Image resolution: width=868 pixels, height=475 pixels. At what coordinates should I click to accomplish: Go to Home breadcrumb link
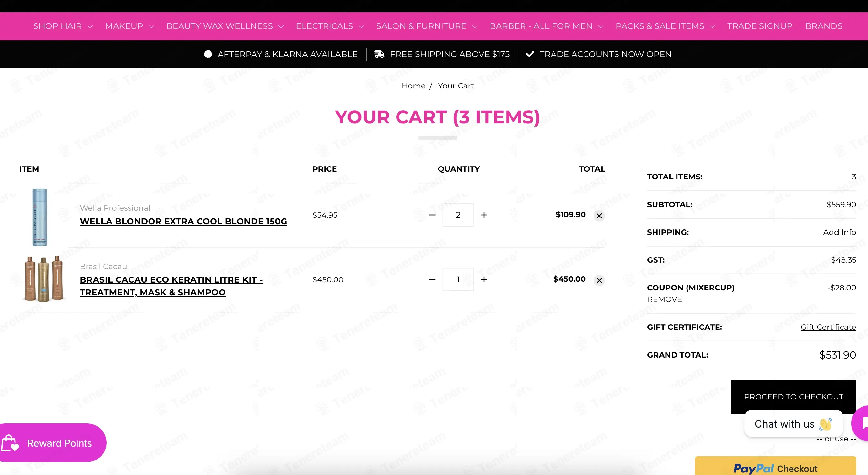413,86
